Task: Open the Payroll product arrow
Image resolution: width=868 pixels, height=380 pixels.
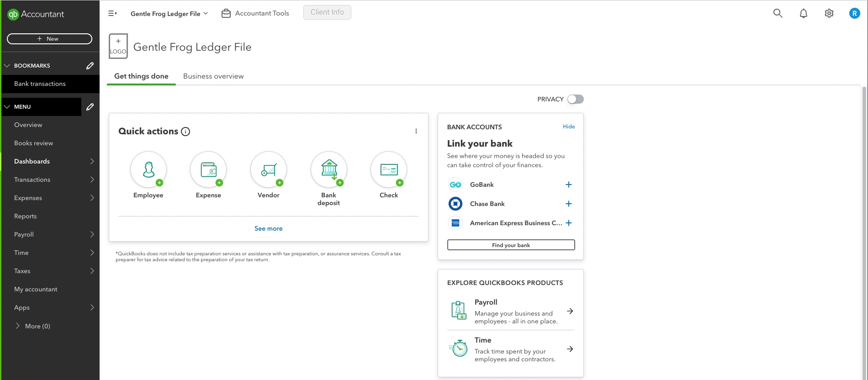Action: click(x=570, y=311)
